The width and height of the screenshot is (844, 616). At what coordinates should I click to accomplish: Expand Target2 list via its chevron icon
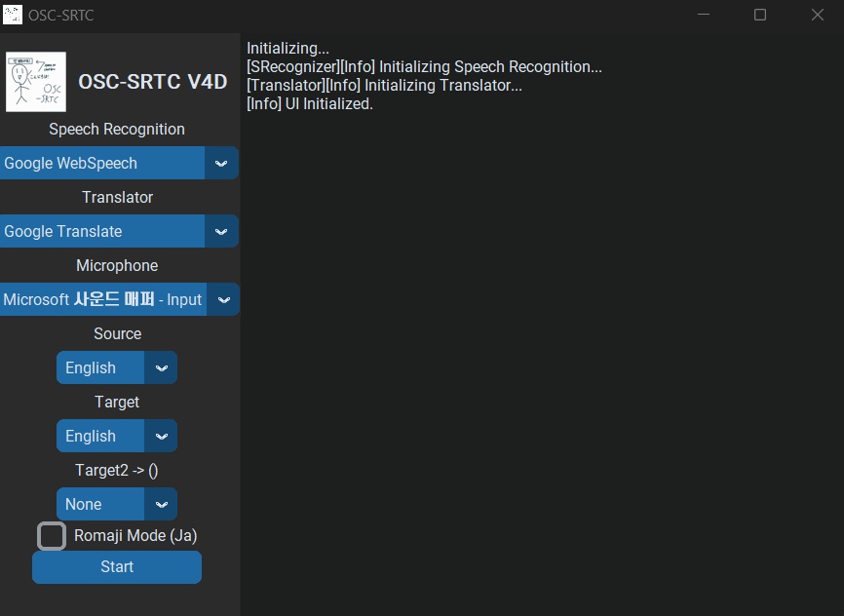161,504
